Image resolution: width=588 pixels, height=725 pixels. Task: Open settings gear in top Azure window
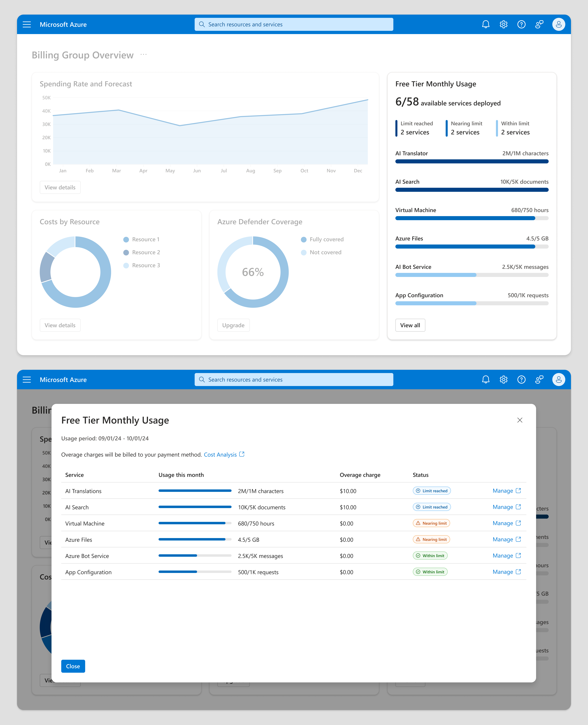click(504, 24)
